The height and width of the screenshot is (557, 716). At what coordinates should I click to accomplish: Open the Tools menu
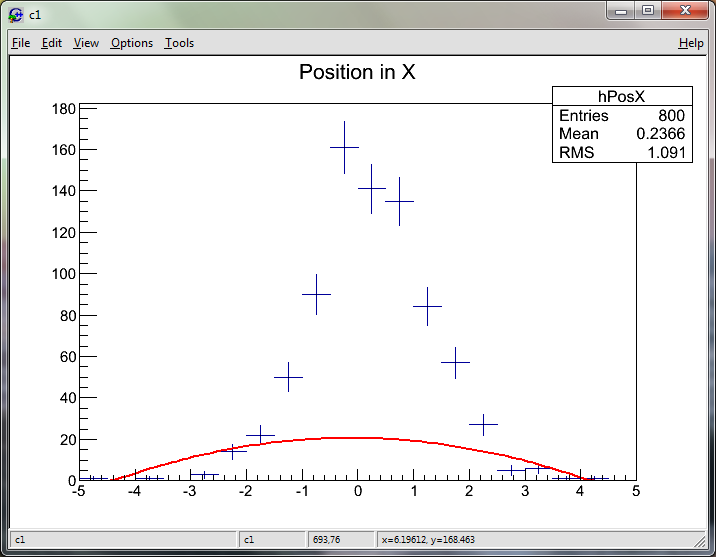(x=179, y=43)
